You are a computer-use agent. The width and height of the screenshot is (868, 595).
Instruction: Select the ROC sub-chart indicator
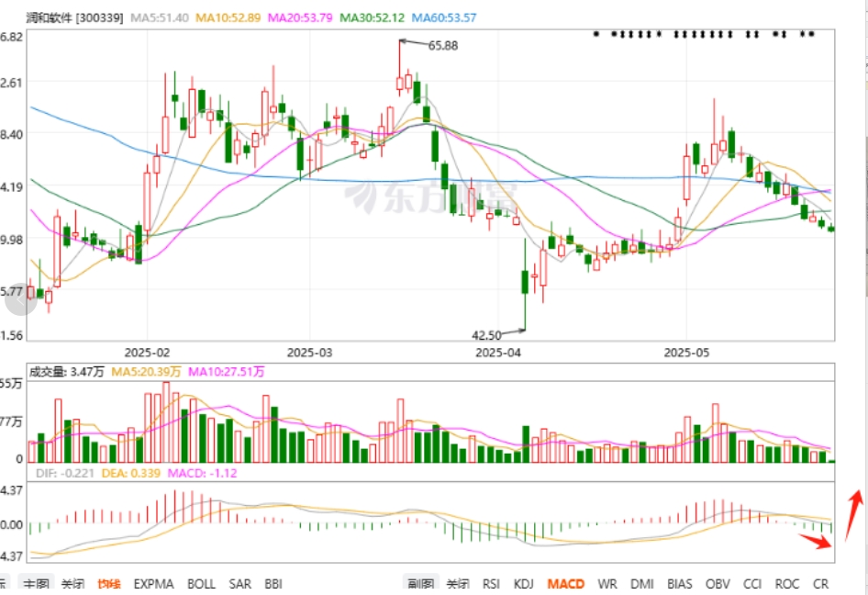pos(786,584)
